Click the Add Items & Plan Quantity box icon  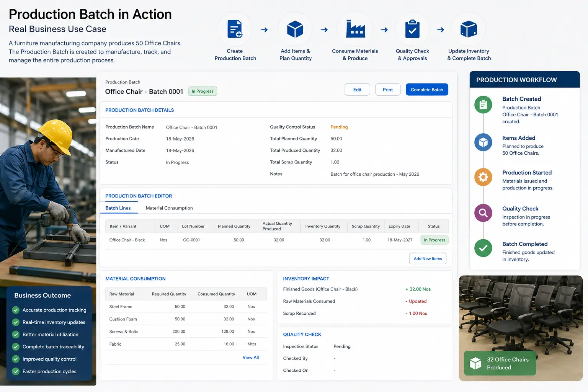pos(295,29)
